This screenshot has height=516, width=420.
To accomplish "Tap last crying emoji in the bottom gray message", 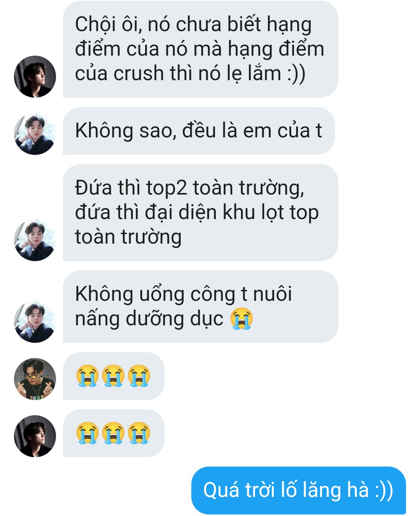I will [139, 433].
